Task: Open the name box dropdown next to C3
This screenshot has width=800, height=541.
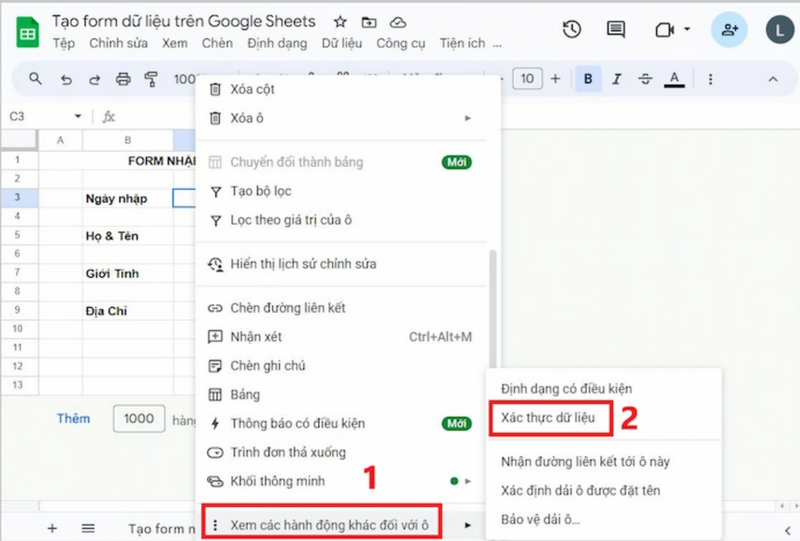Action: click(x=78, y=116)
